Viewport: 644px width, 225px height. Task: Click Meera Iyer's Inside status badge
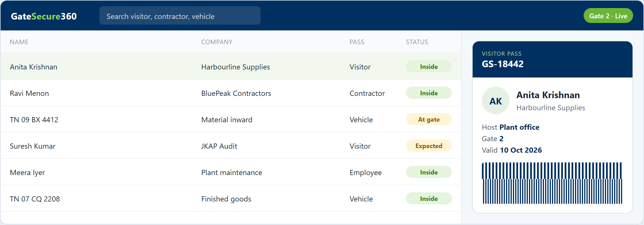tap(429, 172)
